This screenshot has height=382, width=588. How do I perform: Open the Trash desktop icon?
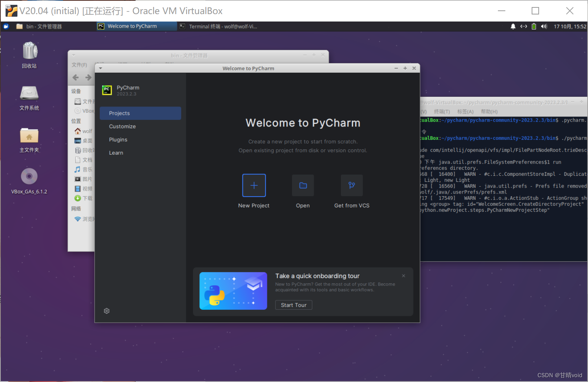pos(29,55)
